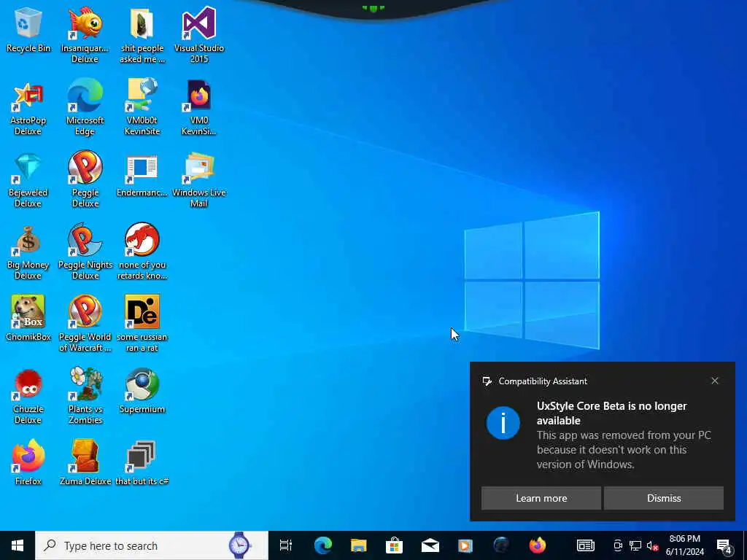Open Microsoft Store from the taskbar
This screenshot has width=747, height=560.
(395, 545)
